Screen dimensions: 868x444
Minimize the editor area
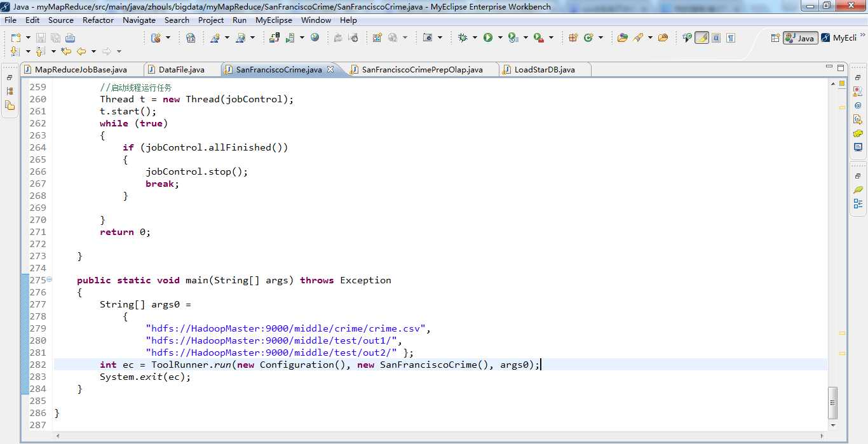829,67
